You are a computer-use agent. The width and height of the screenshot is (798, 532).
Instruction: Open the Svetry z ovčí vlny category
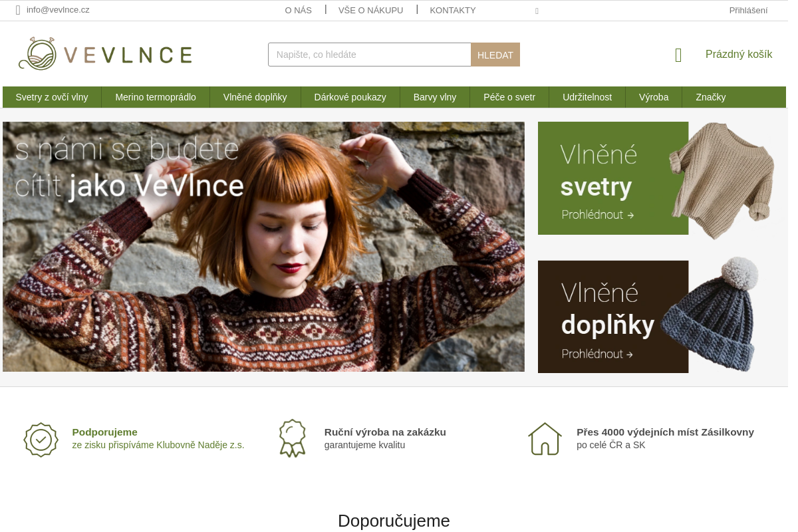[52, 97]
